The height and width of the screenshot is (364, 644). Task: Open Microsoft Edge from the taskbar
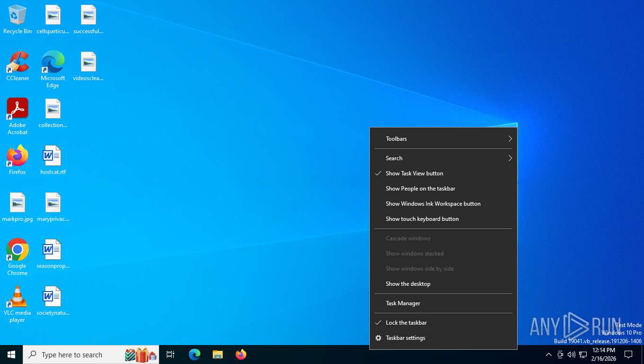tap(195, 355)
